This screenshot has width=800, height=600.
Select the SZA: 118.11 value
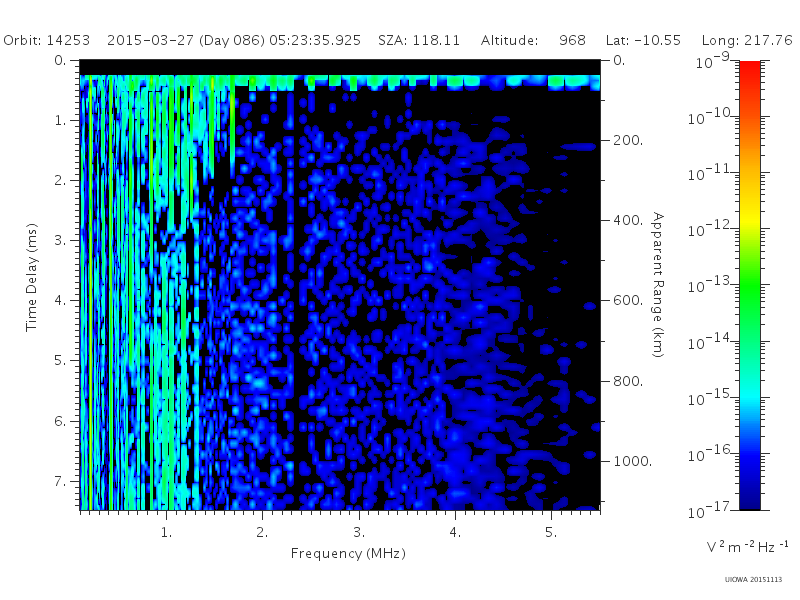click(x=419, y=40)
